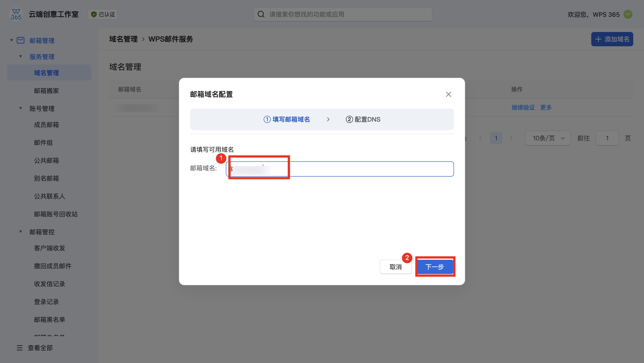The width and height of the screenshot is (644, 363).
Task: Collapse the 邮箱管理 tree section
Action: (11, 40)
